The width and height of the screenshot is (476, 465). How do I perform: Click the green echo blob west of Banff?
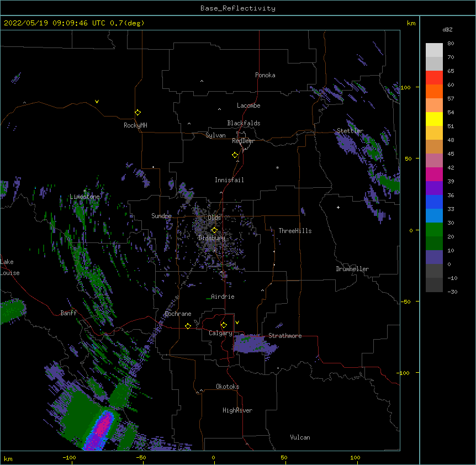click(x=12, y=310)
